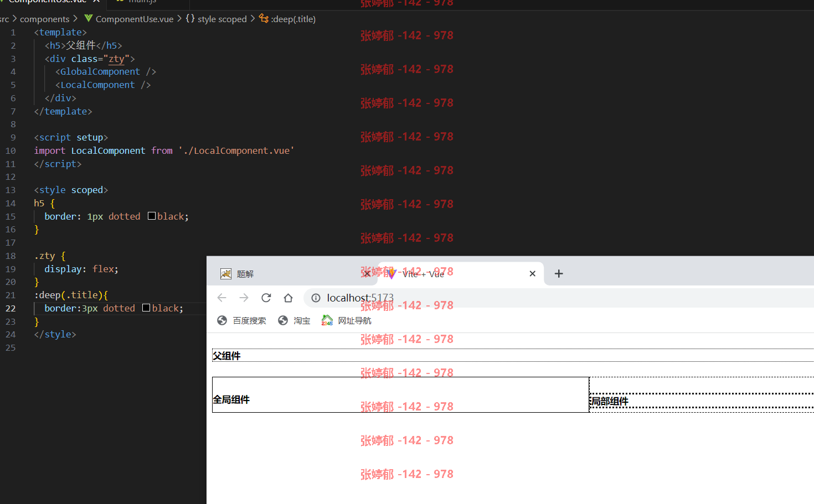
Task: Click 局部组件 text in browser page
Action: [609, 401]
